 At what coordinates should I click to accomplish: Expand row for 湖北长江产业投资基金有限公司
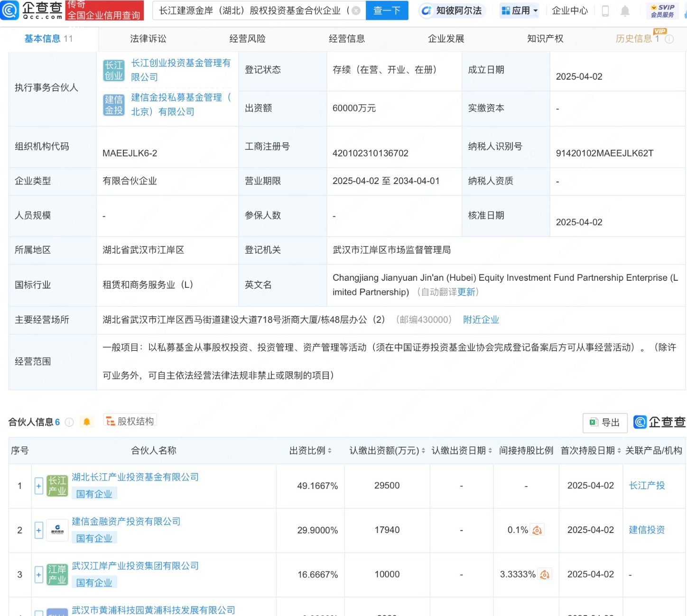pyautogui.click(x=39, y=486)
